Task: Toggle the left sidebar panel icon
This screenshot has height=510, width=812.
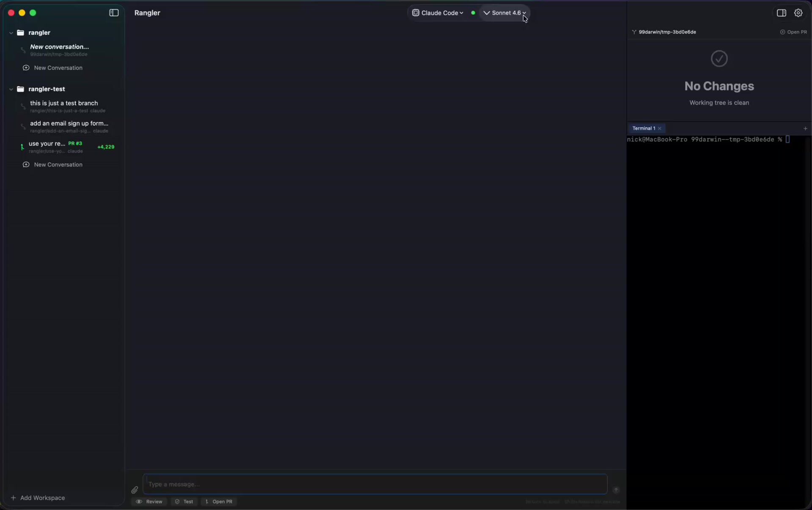Action: tap(114, 13)
